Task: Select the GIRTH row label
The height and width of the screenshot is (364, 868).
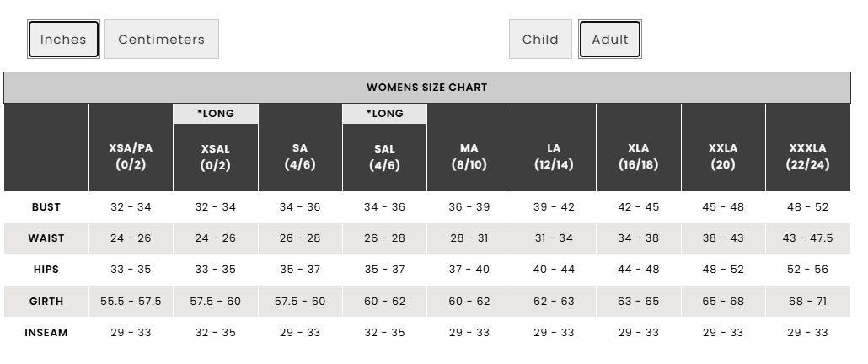Action: coord(46,302)
